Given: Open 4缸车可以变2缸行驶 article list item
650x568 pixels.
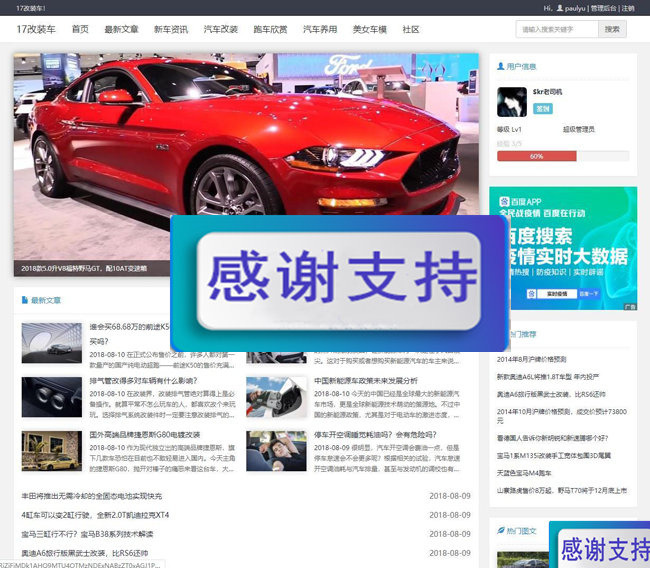Looking at the screenshot, I should point(95,515).
